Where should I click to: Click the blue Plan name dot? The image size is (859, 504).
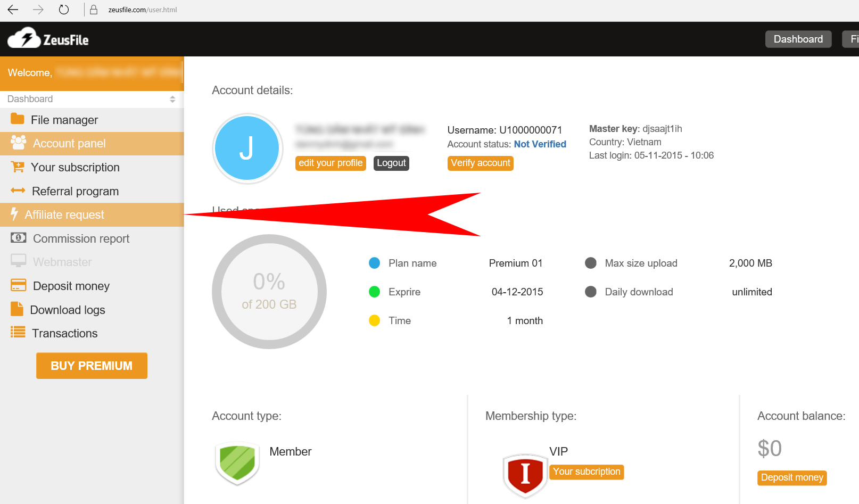[x=374, y=263]
